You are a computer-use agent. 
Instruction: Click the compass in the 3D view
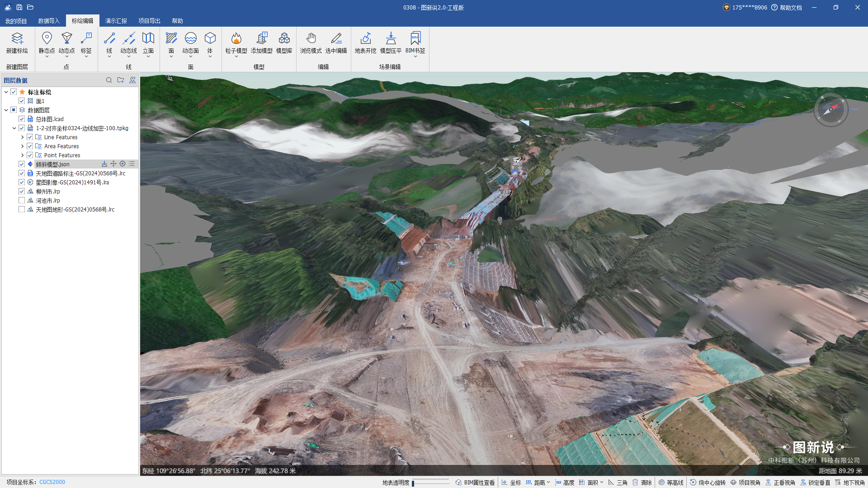(830, 109)
